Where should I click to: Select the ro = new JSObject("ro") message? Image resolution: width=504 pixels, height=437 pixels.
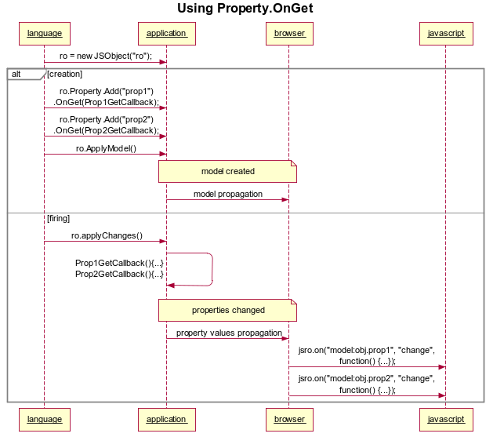tap(106, 56)
